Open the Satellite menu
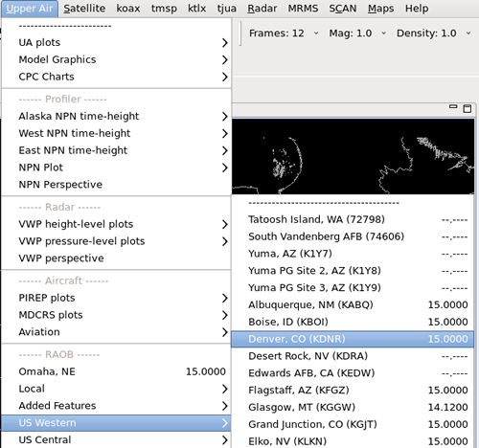The height and width of the screenshot is (448, 479). tap(84, 9)
